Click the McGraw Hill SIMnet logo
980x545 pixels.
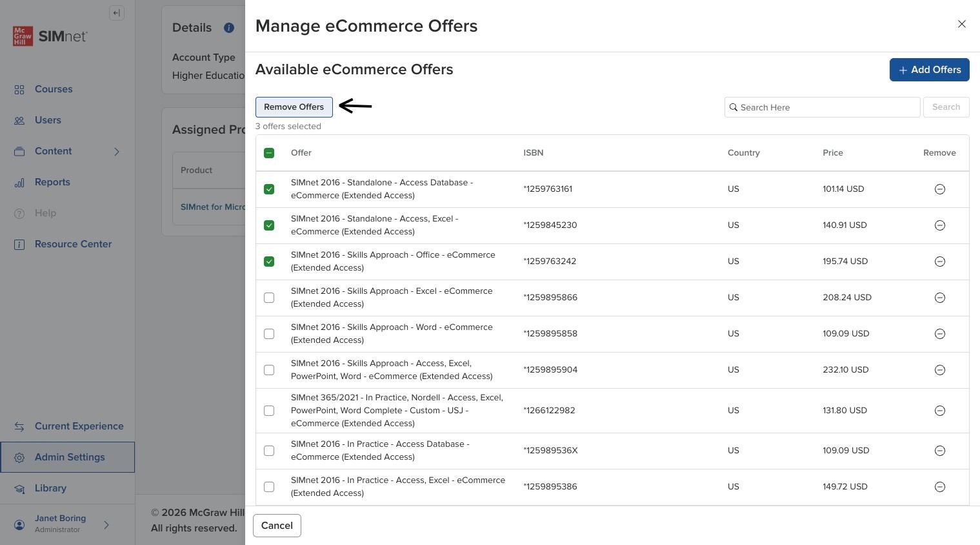[50, 36]
